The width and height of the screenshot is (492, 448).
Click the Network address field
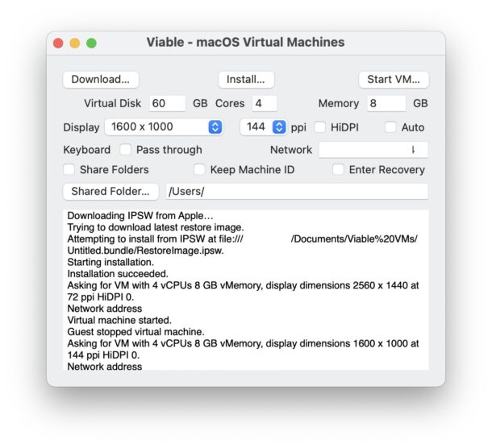pyautogui.click(x=373, y=150)
